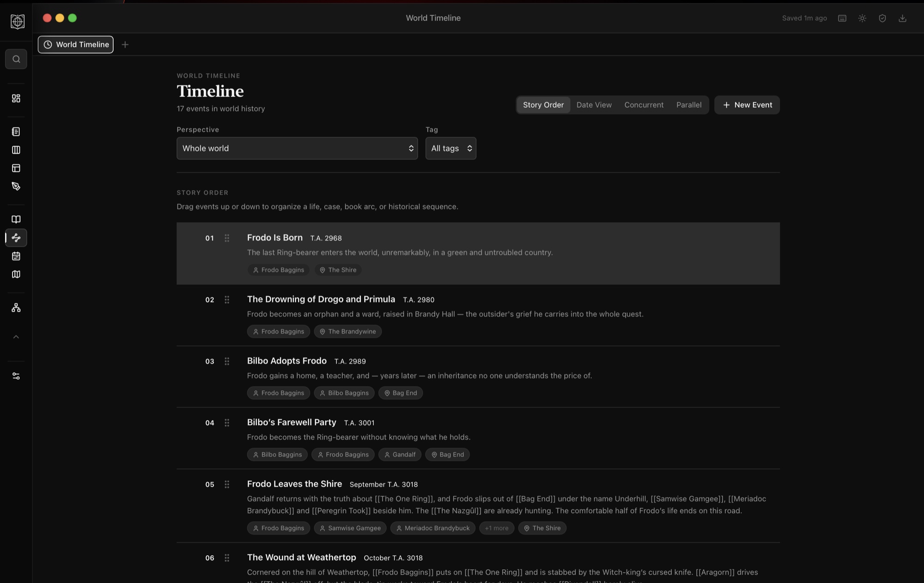Open the panel layout icon in sidebar
Viewport: 924px width, 583px height.
16,168
